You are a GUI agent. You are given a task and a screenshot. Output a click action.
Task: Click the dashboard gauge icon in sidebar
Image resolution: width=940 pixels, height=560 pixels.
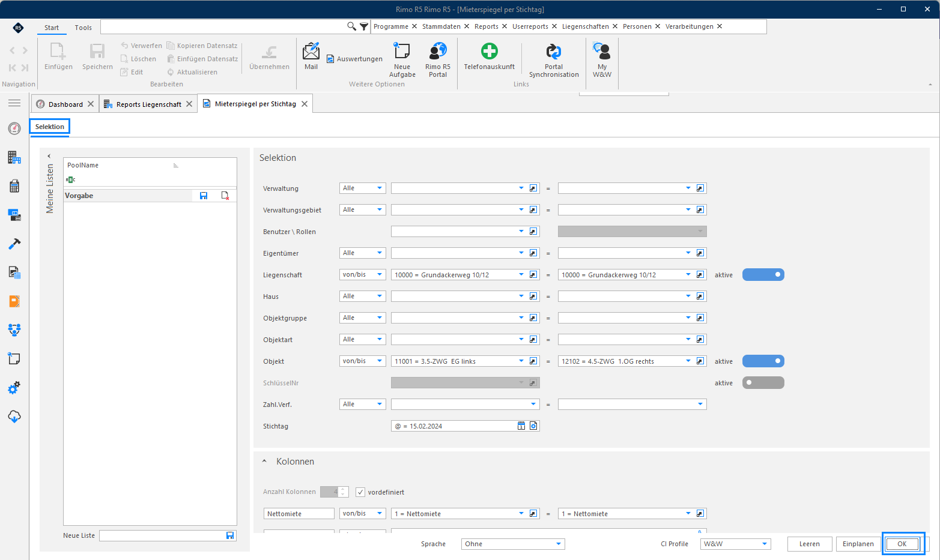[x=14, y=128]
